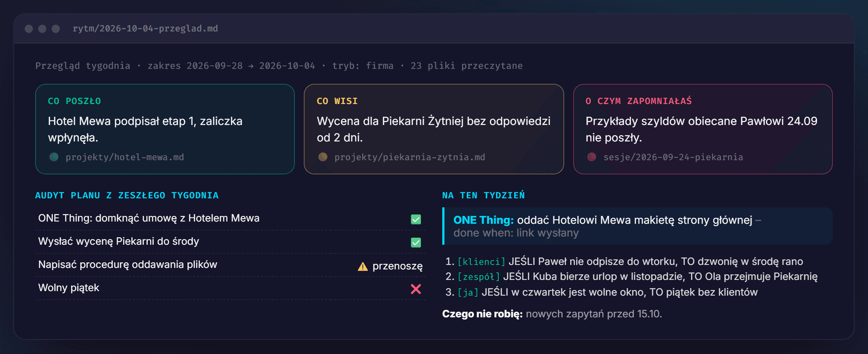The height and width of the screenshot is (354, 868).
Task: Select the CO WISI card heading
Action: pos(337,101)
